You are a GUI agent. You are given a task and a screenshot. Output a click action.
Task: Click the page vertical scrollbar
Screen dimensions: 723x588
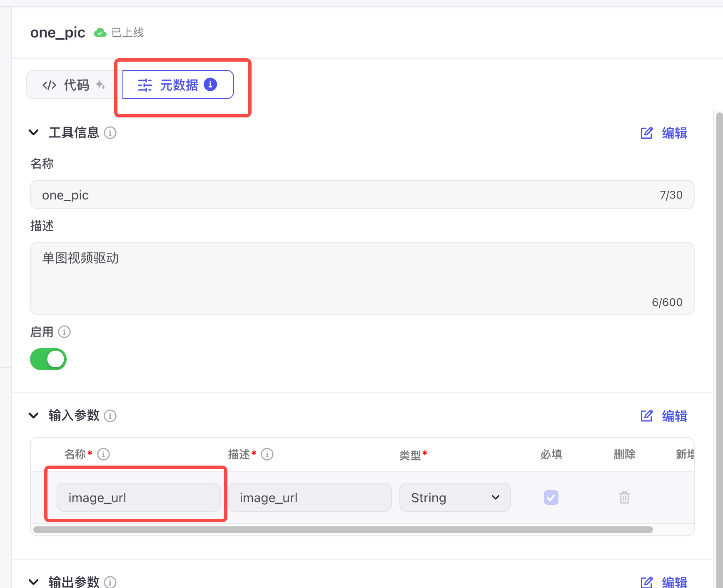(719, 350)
